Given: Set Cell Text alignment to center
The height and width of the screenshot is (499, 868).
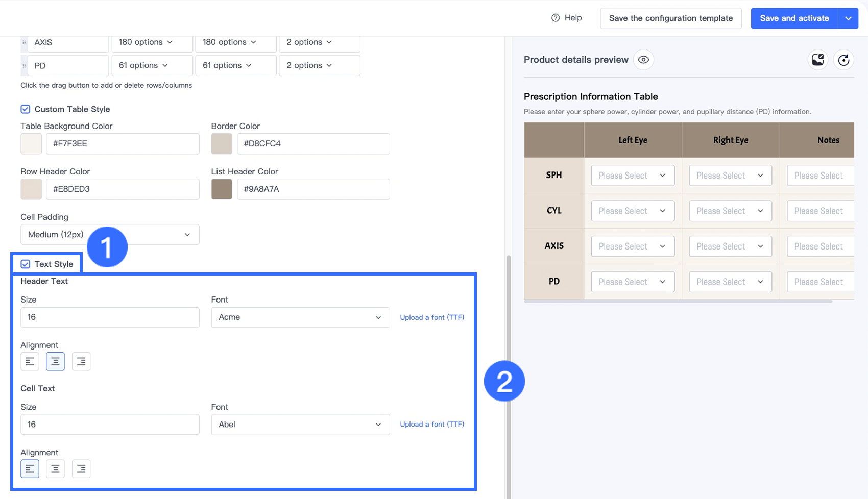Looking at the screenshot, I should click(x=55, y=468).
